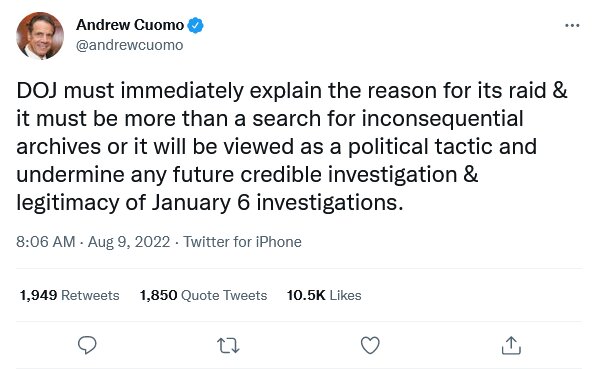The image size is (598, 369).
Task: Click the reply speech bubble icon
Action: click(87, 345)
